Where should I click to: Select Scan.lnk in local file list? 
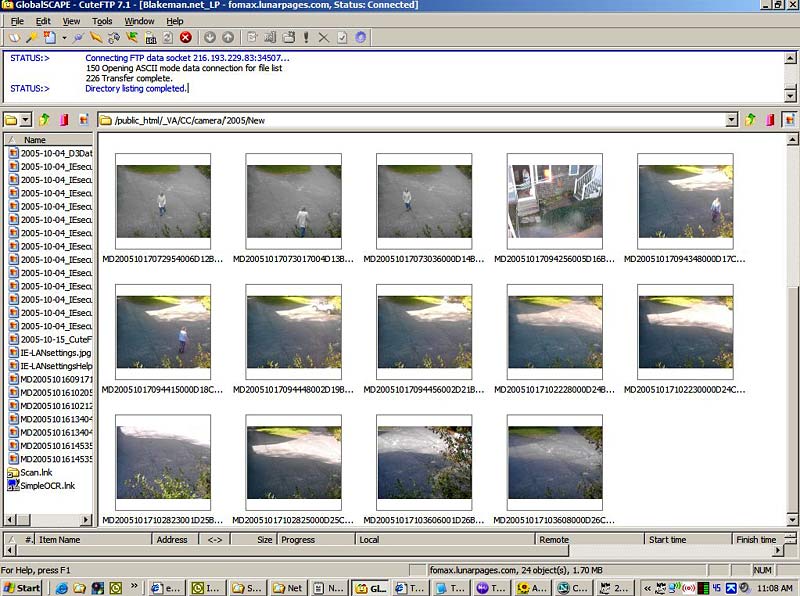pyautogui.click(x=37, y=472)
